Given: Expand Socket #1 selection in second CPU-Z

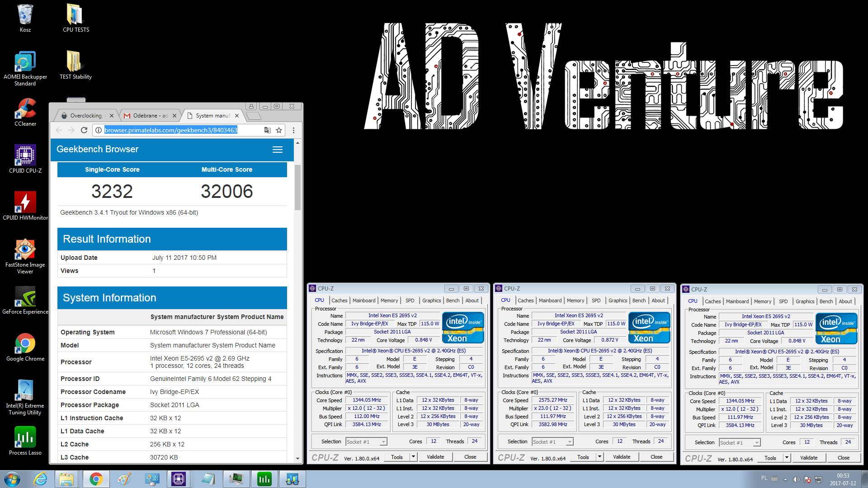Looking at the screenshot, I should coord(570,442).
